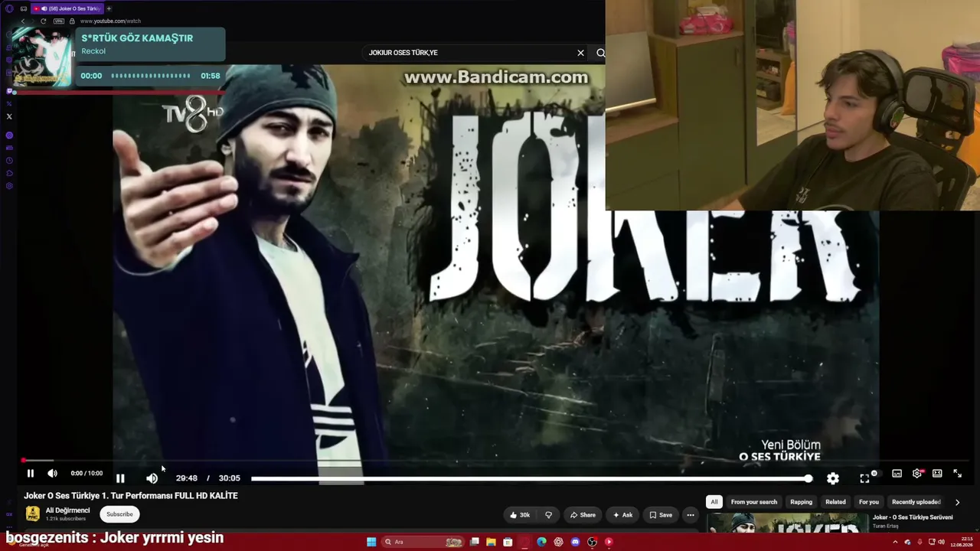Screen dimensions: 980x551
Task: Select the From your search chip
Action: tap(754, 502)
